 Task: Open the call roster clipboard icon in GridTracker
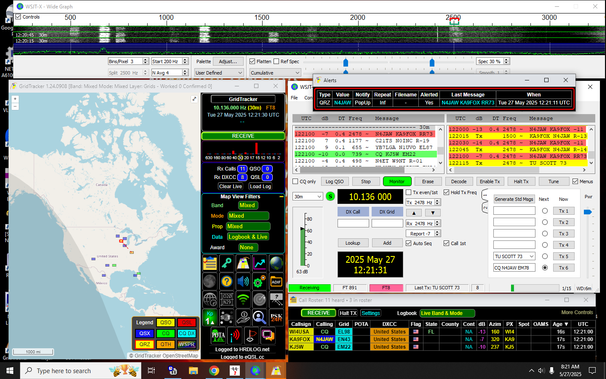point(210,263)
